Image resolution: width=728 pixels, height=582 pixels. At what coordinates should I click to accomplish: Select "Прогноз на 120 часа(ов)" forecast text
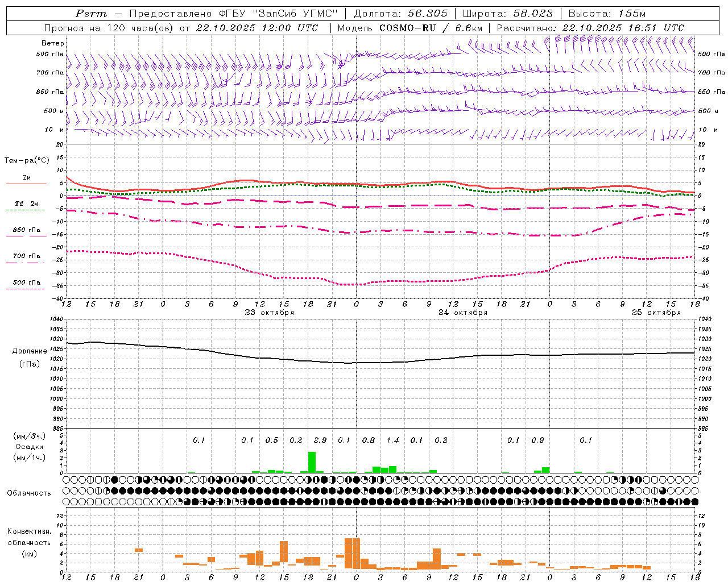(109, 28)
